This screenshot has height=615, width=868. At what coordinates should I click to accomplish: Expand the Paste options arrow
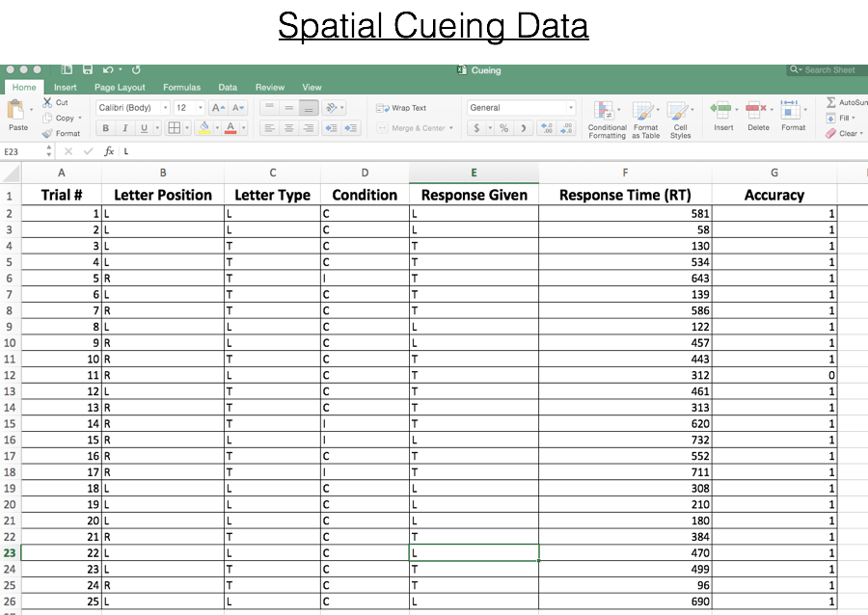[x=32, y=110]
